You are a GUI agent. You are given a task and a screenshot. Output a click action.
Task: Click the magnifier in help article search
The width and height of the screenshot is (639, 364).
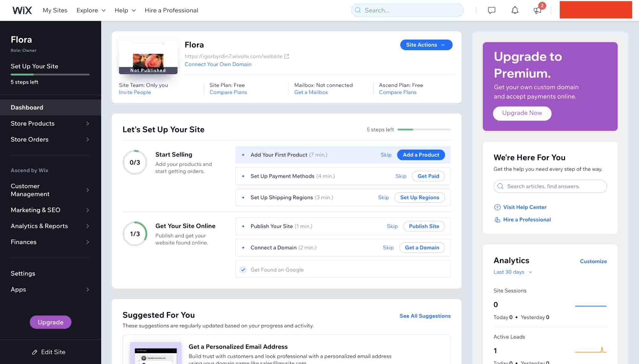(500, 186)
